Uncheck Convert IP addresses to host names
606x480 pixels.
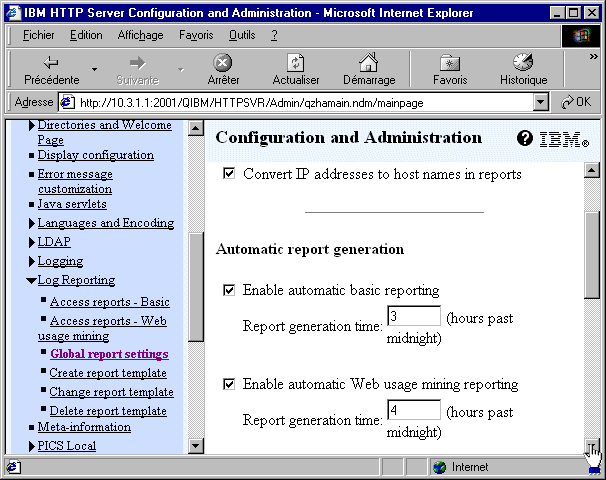(x=229, y=173)
